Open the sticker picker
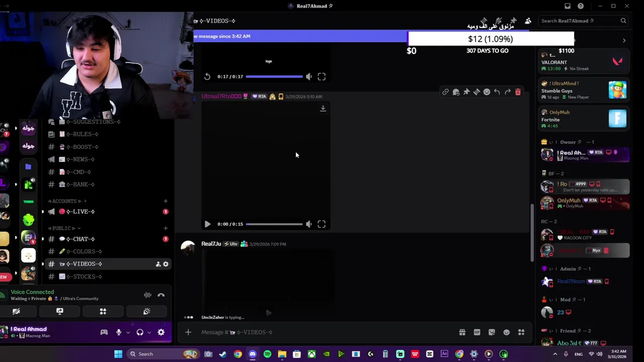Image resolution: width=644 pixels, height=362 pixels. [492, 332]
